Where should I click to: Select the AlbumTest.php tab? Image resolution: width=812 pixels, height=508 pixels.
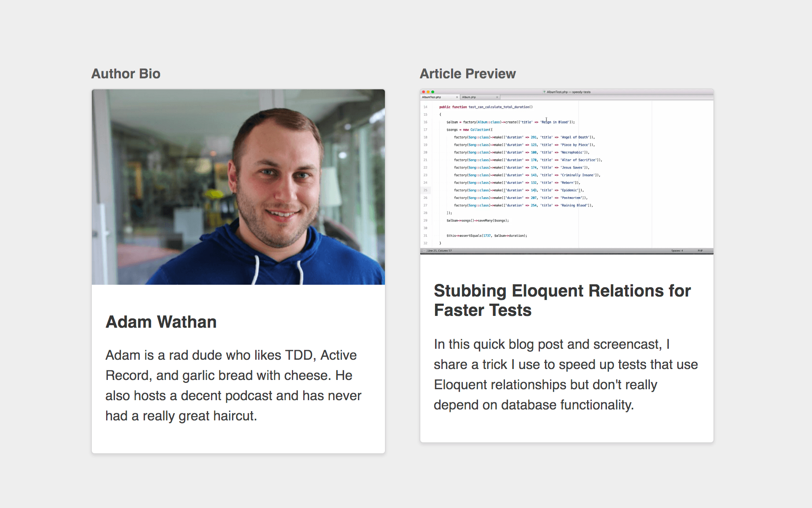click(432, 97)
